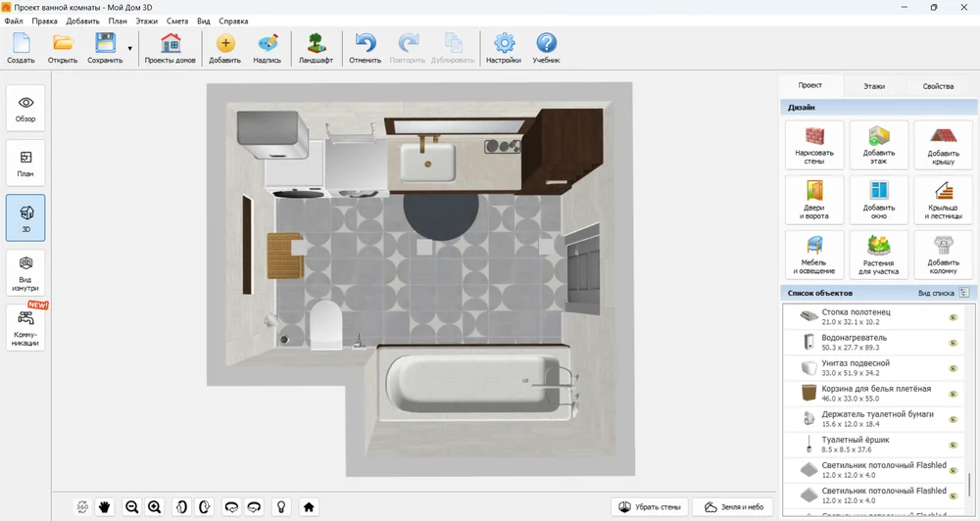Click the 360 rotation icon
This screenshot has width=980, height=521.
click(82, 506)
